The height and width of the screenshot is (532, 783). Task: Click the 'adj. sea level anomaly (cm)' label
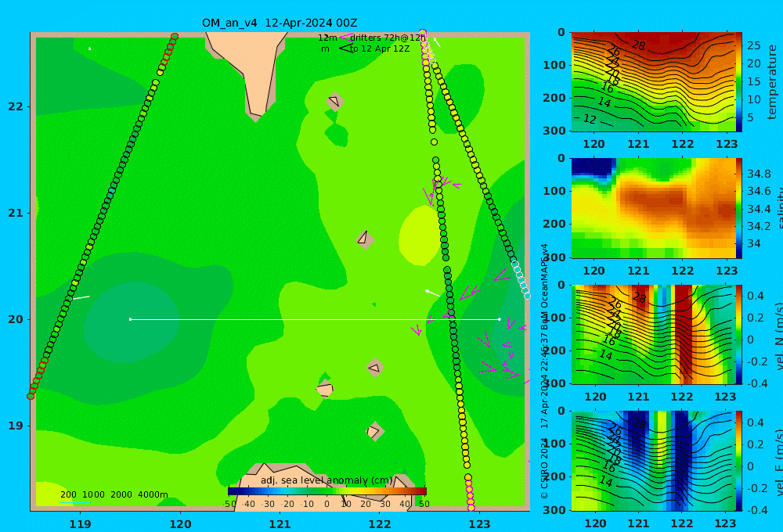click(327, 480)
